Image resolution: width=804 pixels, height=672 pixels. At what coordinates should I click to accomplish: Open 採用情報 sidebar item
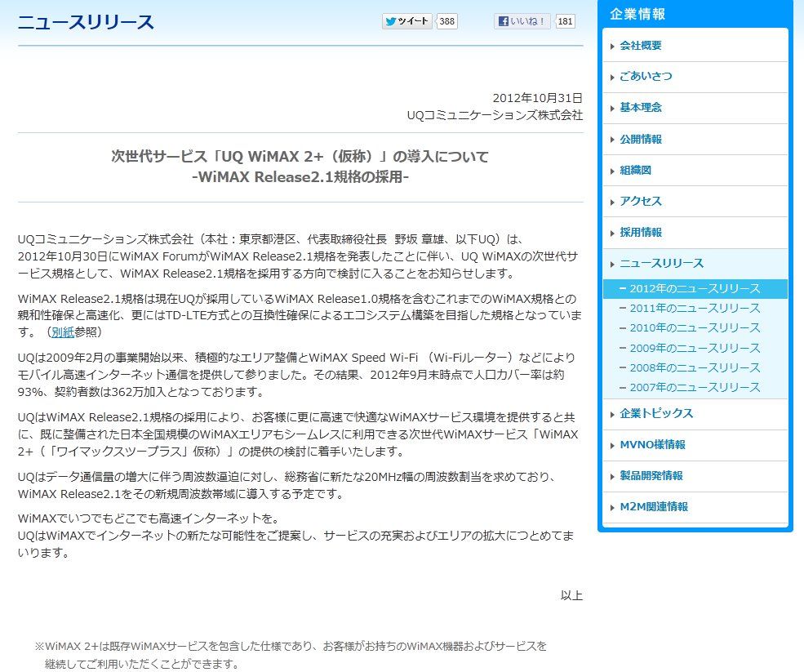click(641, 233)
